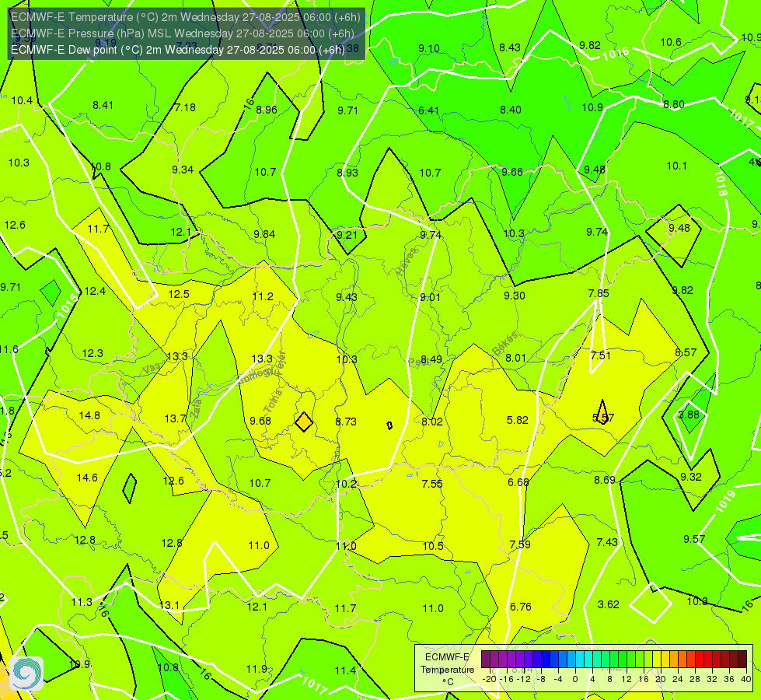Image resolution: width=761 pixels, height=700 pixels.
Task: Click the 8.57 temperature value
Action: (686, 352)
